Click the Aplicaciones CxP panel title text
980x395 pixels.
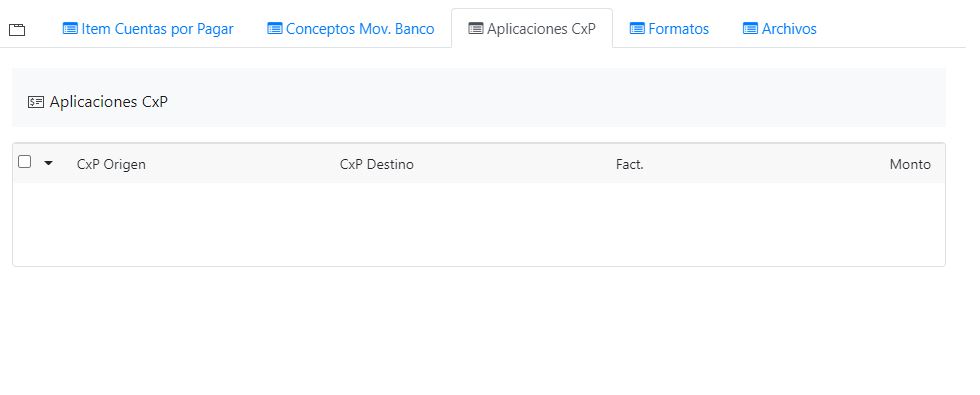(x=109, y=102)
